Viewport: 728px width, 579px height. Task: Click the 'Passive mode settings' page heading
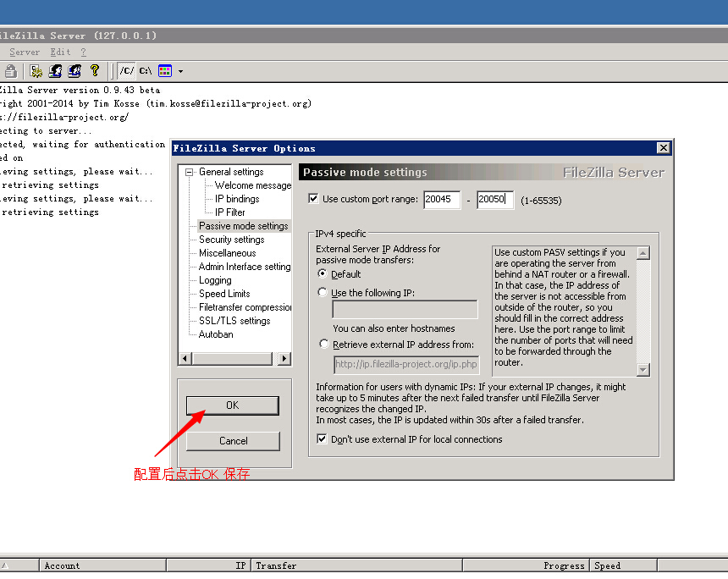click(365, 172)
